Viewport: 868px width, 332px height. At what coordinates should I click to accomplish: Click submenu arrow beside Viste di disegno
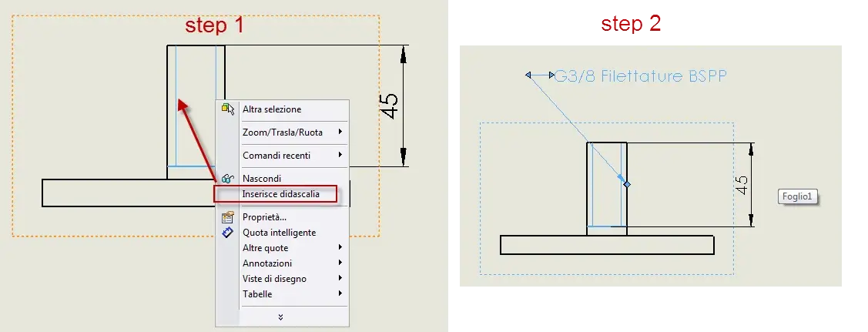point(340,278)
